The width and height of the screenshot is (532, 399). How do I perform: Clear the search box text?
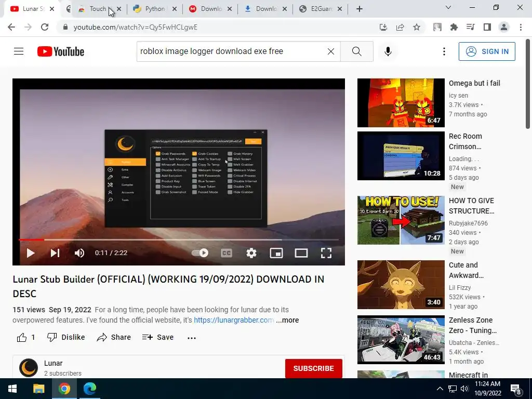coord(331,51)
